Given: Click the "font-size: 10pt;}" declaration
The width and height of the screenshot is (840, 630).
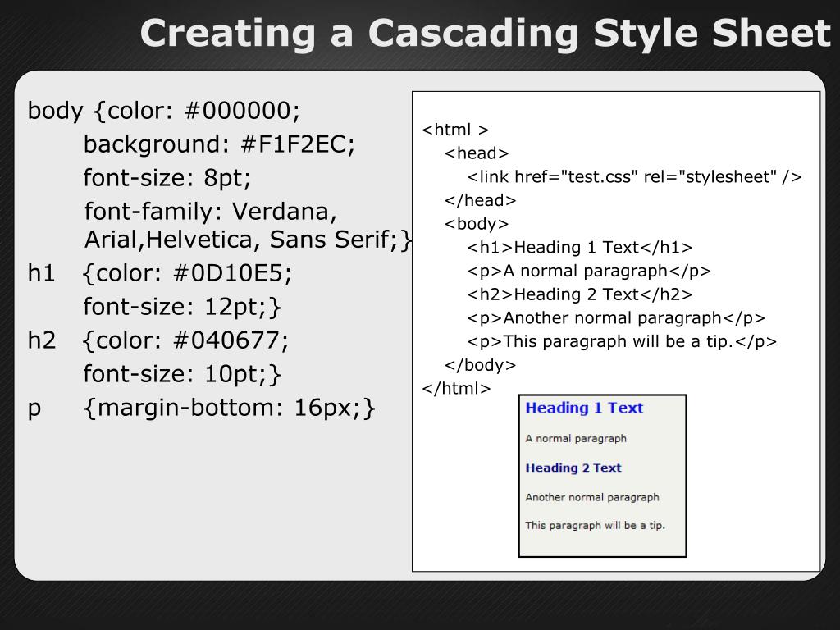Looking at the screenshot, I should coord(182,374).
